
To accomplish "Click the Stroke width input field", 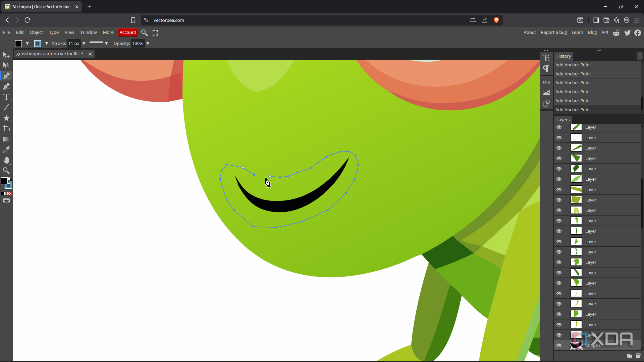I will click(74, 44).
